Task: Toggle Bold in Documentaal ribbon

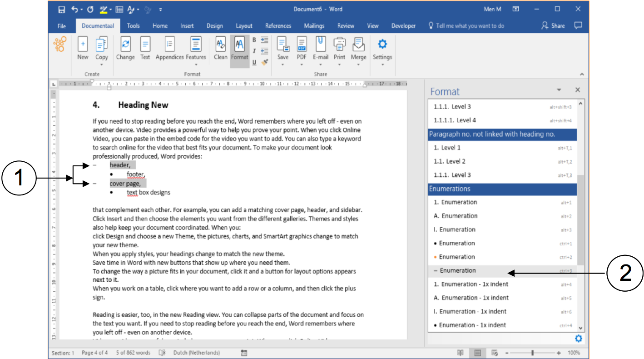Action: (254, 40)
